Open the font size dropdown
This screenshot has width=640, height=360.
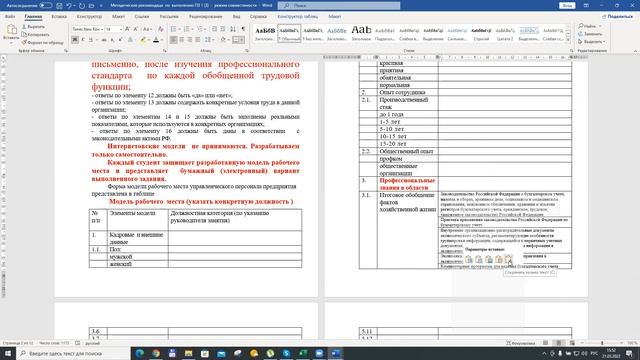coord(121,29)
